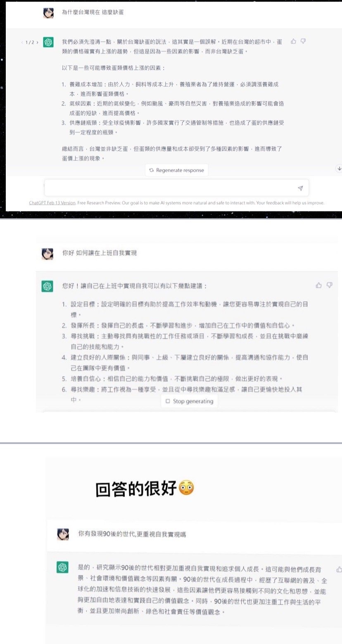
Task: Click thumbs up on the 90後 generation answer
Action: [339, 569]
